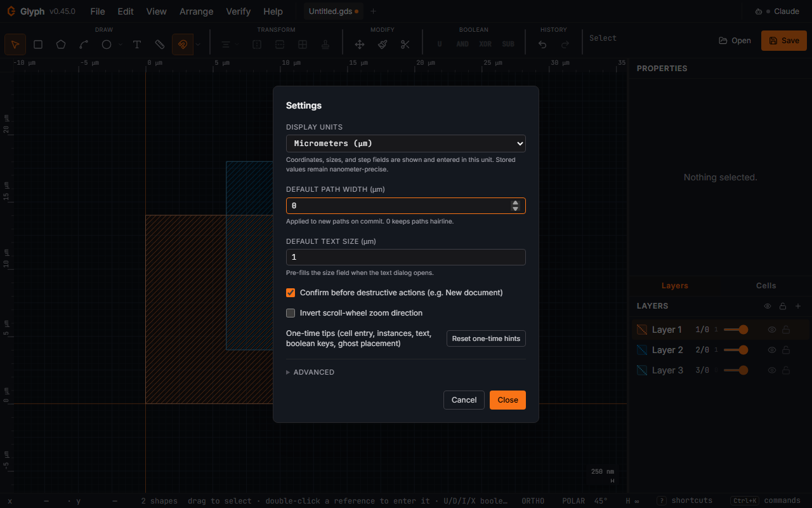
Task: Switch to the Cells tab
Action: (766, 286)
